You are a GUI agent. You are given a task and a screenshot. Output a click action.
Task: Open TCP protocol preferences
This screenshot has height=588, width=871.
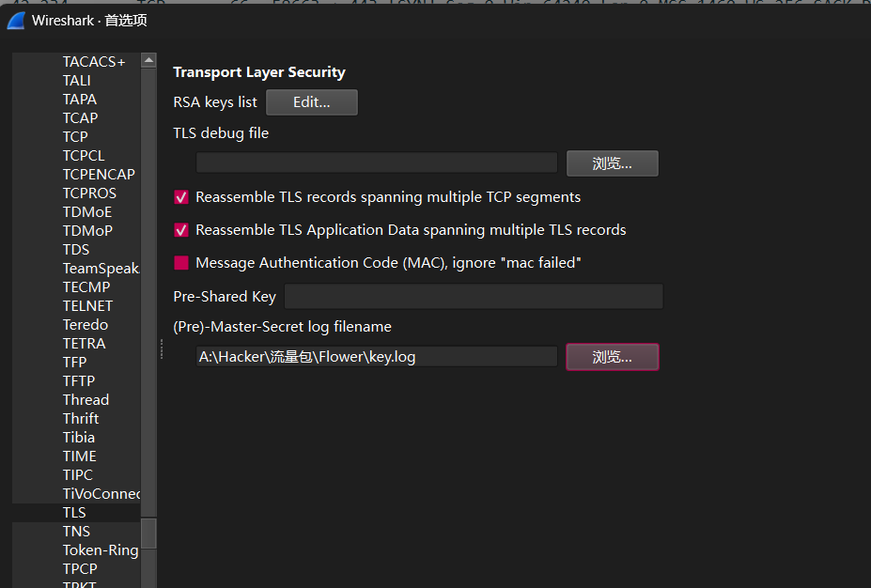75,136
